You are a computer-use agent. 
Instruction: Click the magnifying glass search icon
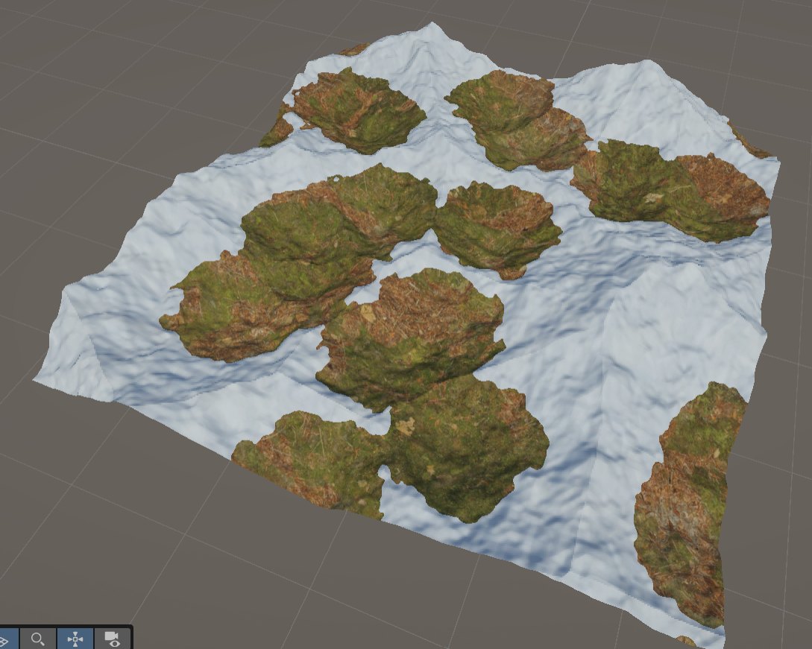(37, 639)
